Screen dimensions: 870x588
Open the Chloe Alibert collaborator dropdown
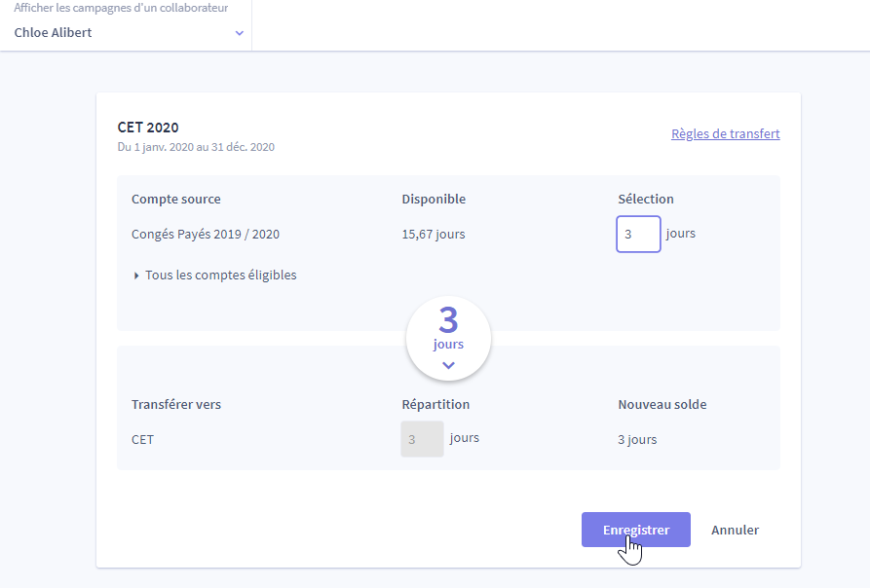point(126,33)
